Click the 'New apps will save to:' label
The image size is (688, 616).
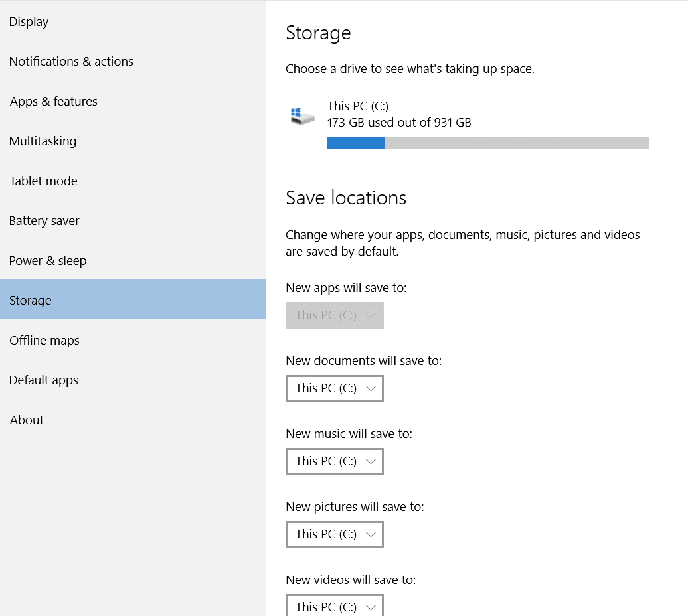[346, 288]
